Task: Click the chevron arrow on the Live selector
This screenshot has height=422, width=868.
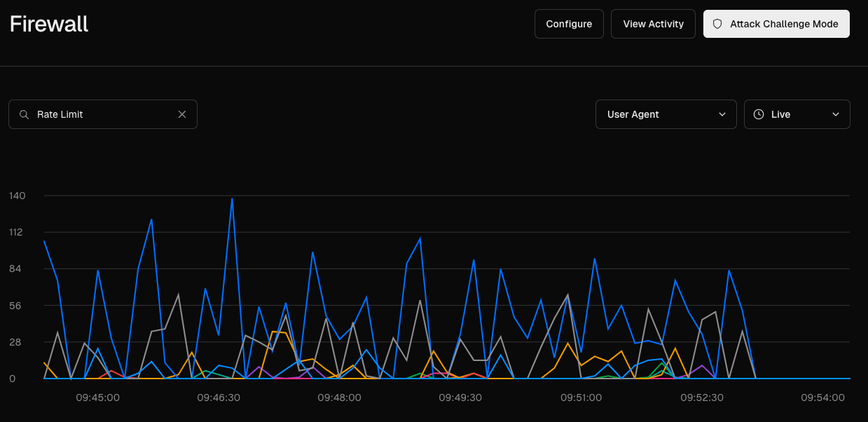Action: pos(835,114)
